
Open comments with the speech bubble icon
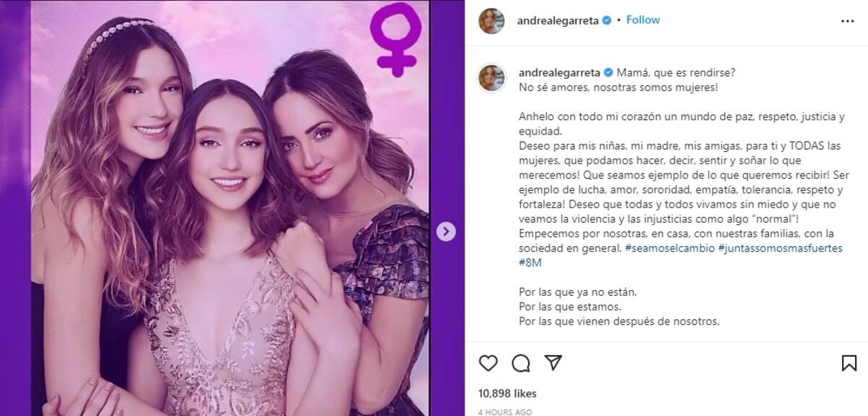(x=520, y=362)
